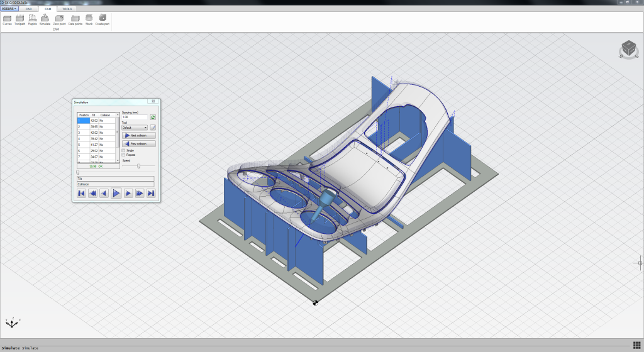
Task: Play the simulation
Action: (116, 193)
